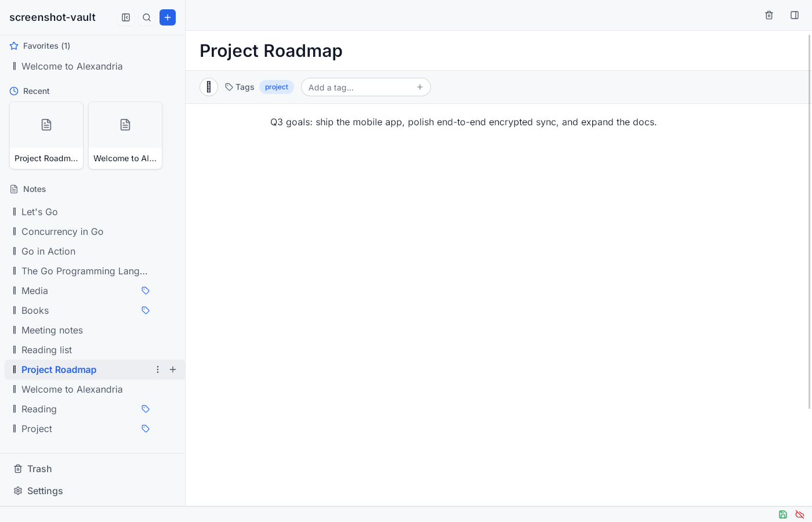Select the Books note
The width and height of the screenshot is (812, 522).
pyautogui.click(x=35, y=310)
